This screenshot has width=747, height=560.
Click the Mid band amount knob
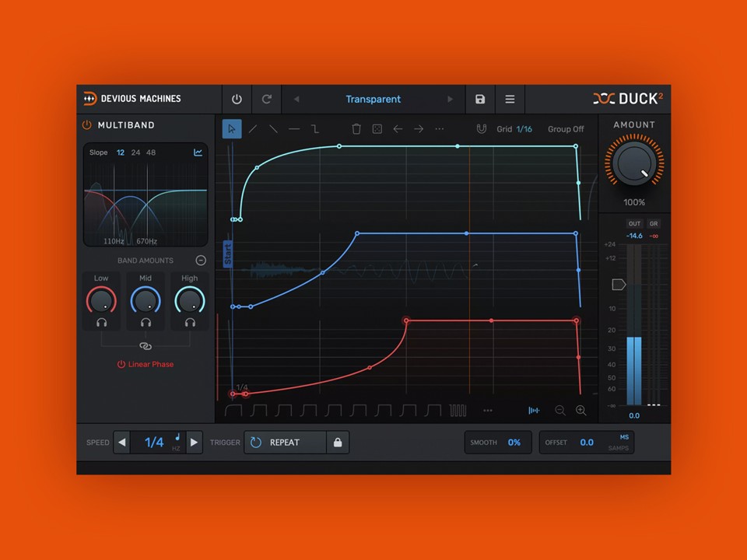click(x=146, y=300)
